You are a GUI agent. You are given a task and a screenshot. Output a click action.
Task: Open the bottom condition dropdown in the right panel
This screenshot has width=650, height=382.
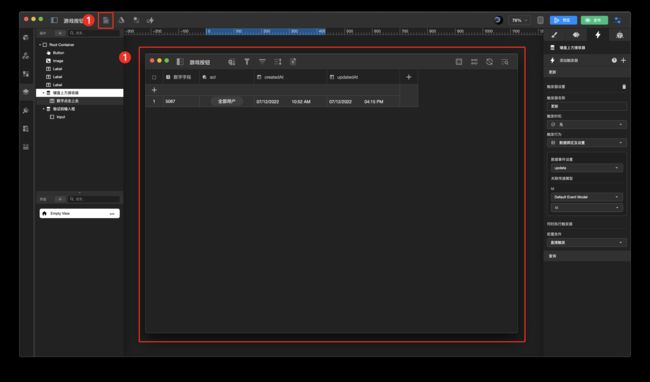(587, 242)
